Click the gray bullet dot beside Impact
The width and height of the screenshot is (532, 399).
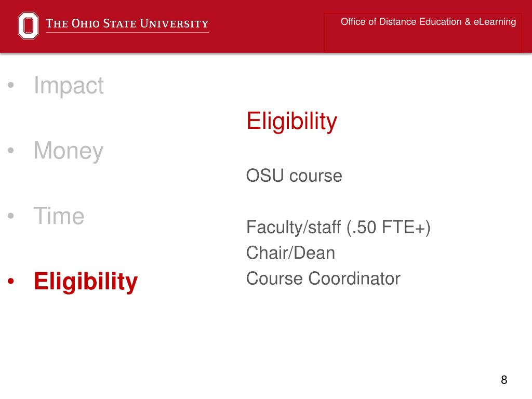point(11,85)
